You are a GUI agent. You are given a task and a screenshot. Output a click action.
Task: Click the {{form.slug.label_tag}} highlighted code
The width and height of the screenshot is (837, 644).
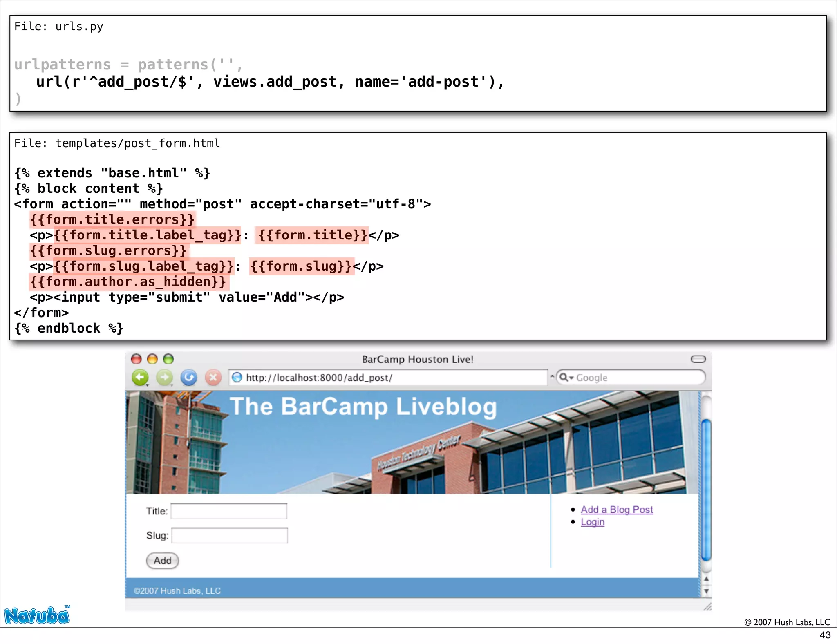click(x=143, y=266)
